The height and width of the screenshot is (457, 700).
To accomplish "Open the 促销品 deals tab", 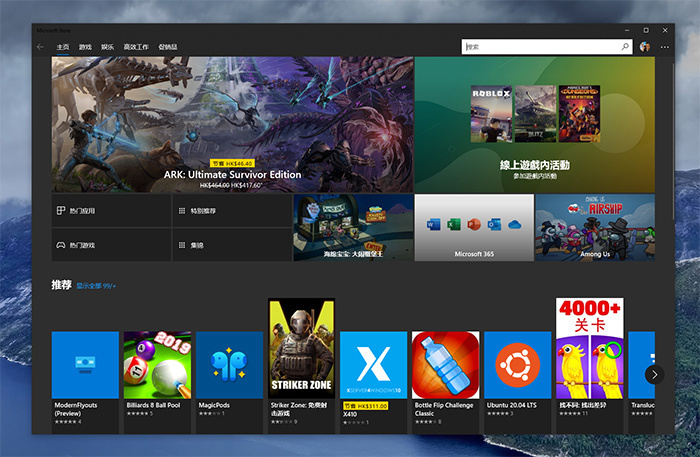I will [169, 47].
